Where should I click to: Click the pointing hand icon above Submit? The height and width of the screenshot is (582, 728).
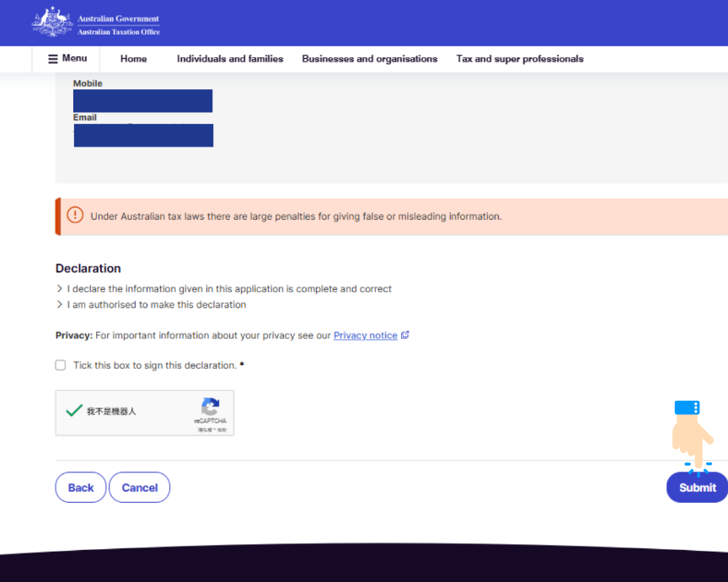point(692,438)
